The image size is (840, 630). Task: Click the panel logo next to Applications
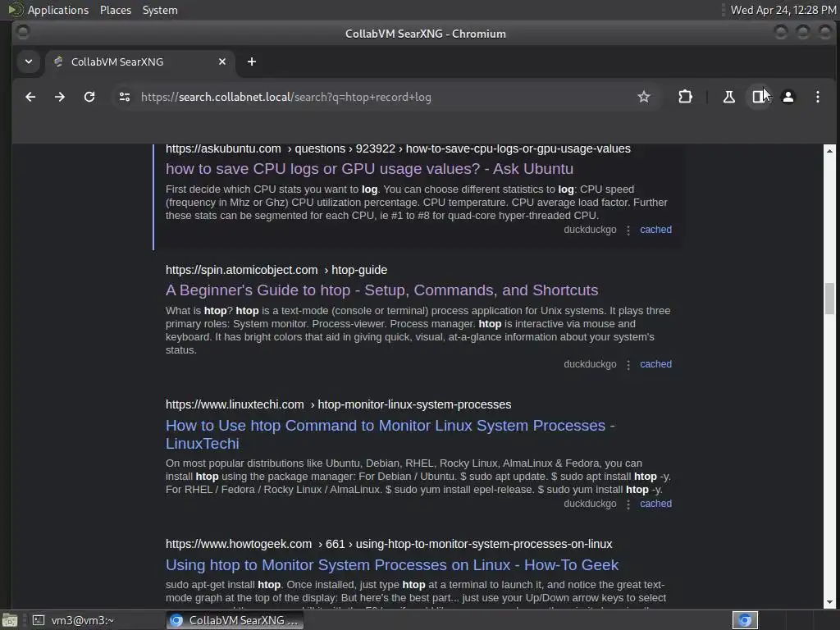coord(15,10)
